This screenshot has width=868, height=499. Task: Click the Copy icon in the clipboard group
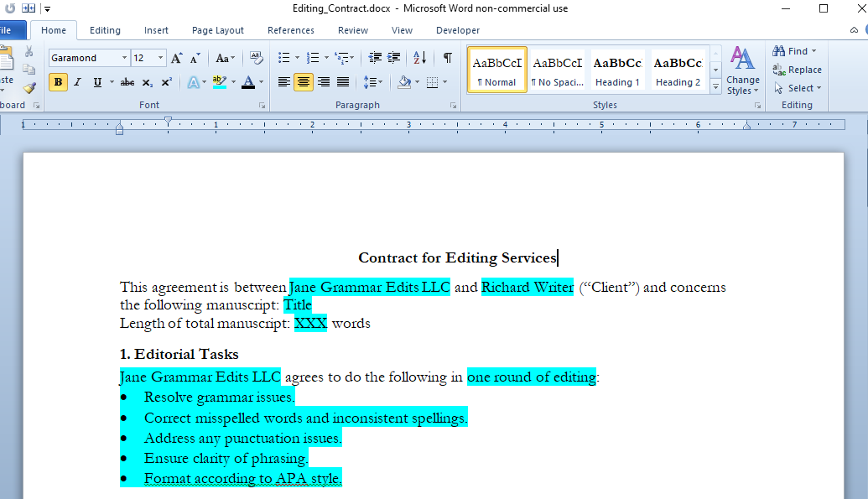coord(29,70)
